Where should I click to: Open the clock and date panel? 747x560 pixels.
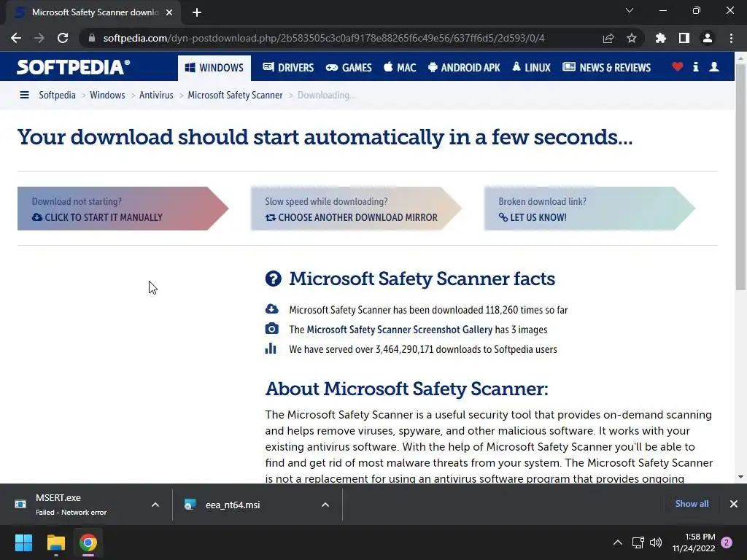[x=694, y=542]
